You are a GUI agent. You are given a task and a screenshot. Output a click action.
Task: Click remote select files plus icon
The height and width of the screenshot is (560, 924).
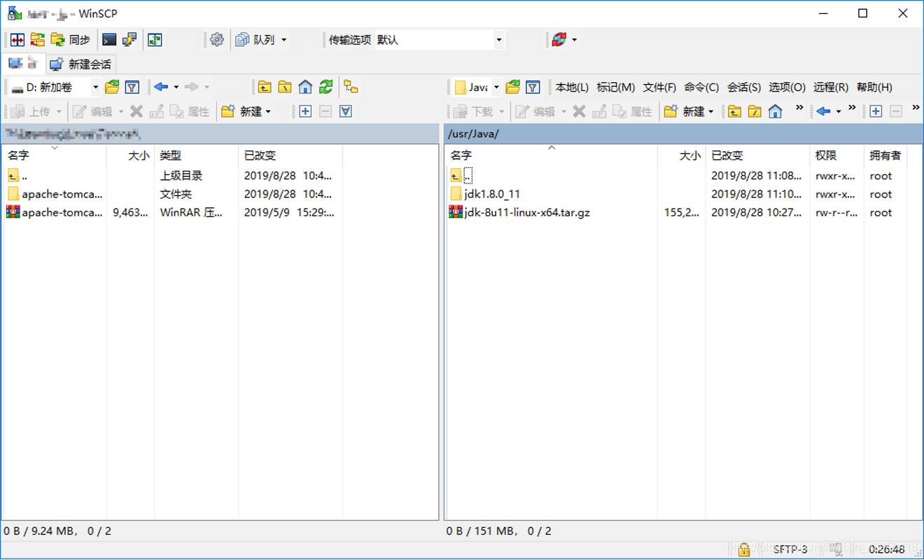[876, 111]
